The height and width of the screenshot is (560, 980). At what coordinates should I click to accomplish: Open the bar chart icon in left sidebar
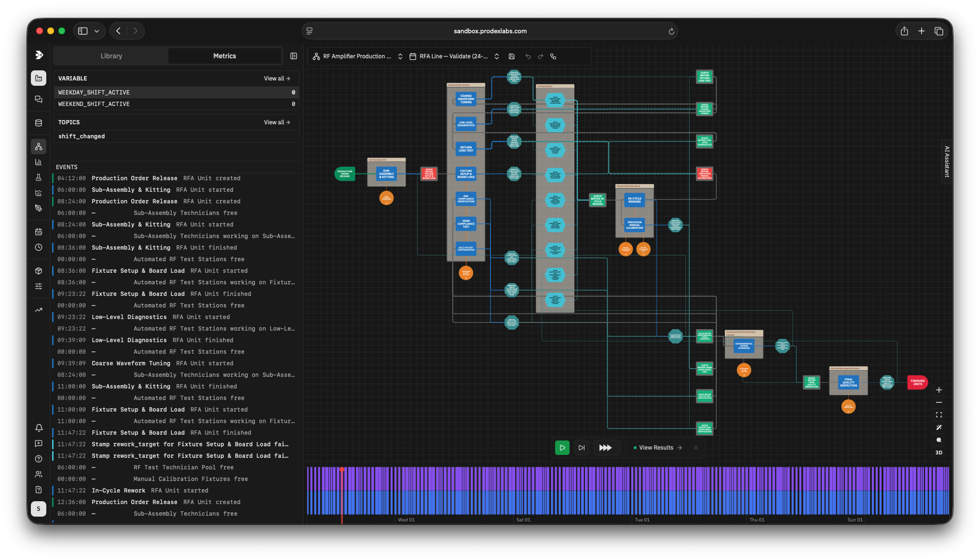(x=39, y=162)
